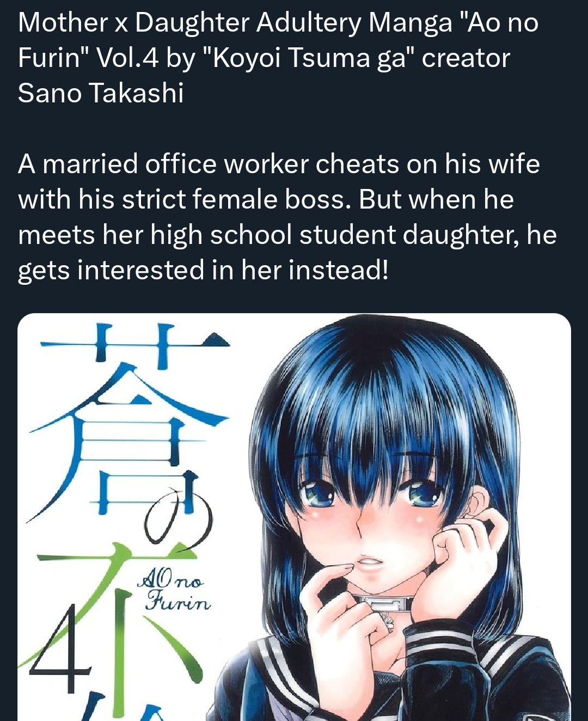The height and width of the screenshot is (721, 588).
Task: Tap the headline starting "Mother x Daughter"
Action: (x=278, y=57)
